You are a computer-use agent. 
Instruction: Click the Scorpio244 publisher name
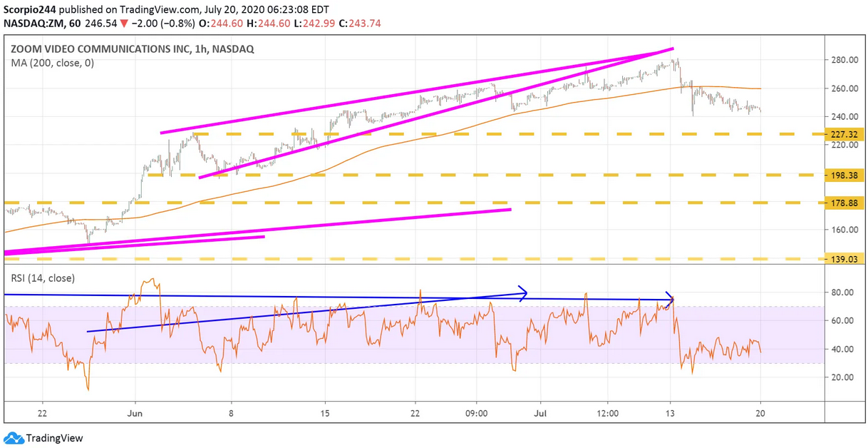coord(31,11)
